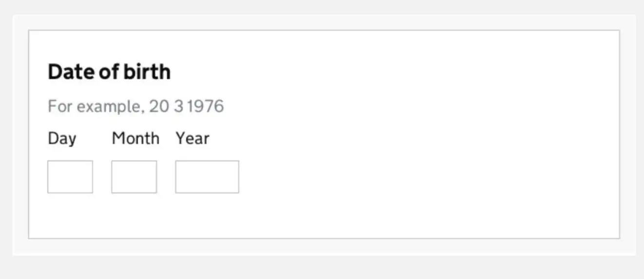The height and width of the screenshot is (279, 644).
Task: Focus the empty box under Month
Action: 134,177
